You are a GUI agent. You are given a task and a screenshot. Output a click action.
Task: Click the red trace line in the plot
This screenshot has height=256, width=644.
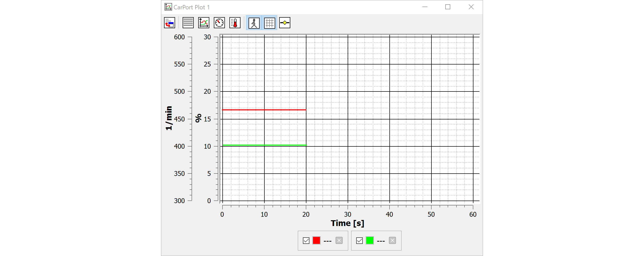[x=264, y=110]
